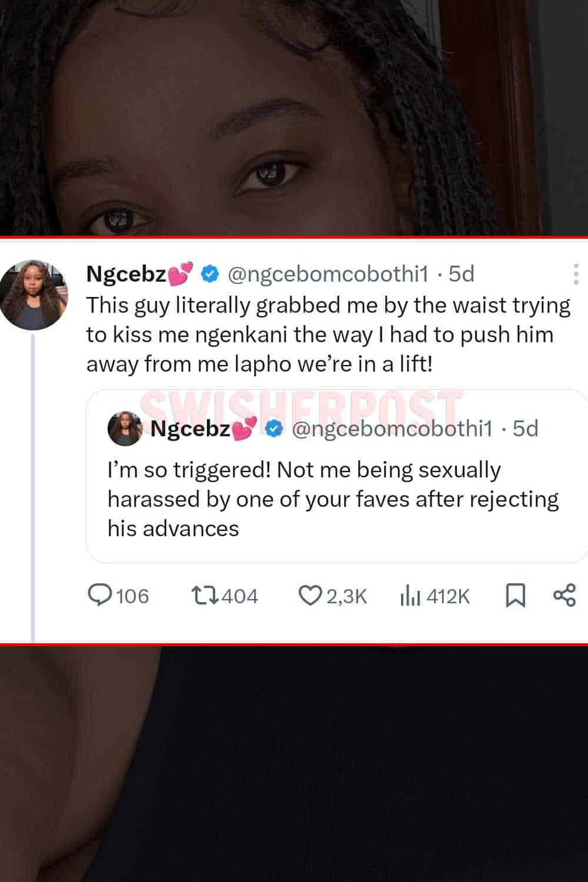Screen dimensions: 588x882
Task: Click the 2,3K likes count
Action: 346,596
